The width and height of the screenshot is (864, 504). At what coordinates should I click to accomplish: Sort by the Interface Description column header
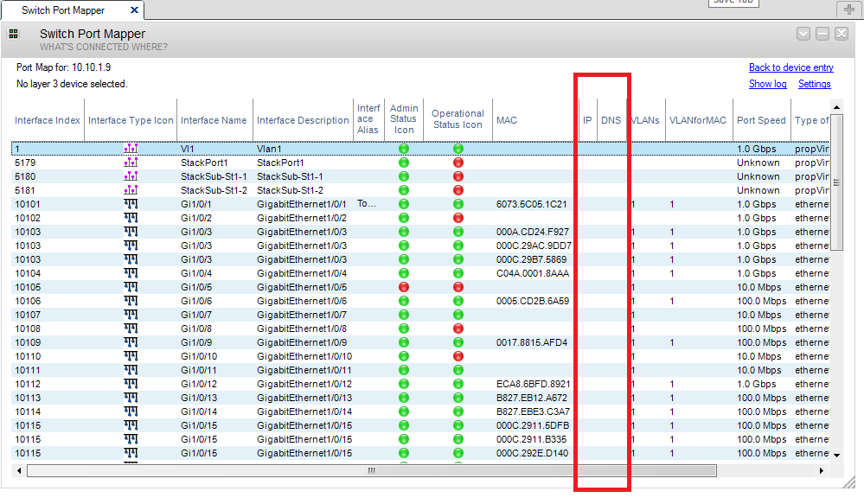(x=303, y=120)
